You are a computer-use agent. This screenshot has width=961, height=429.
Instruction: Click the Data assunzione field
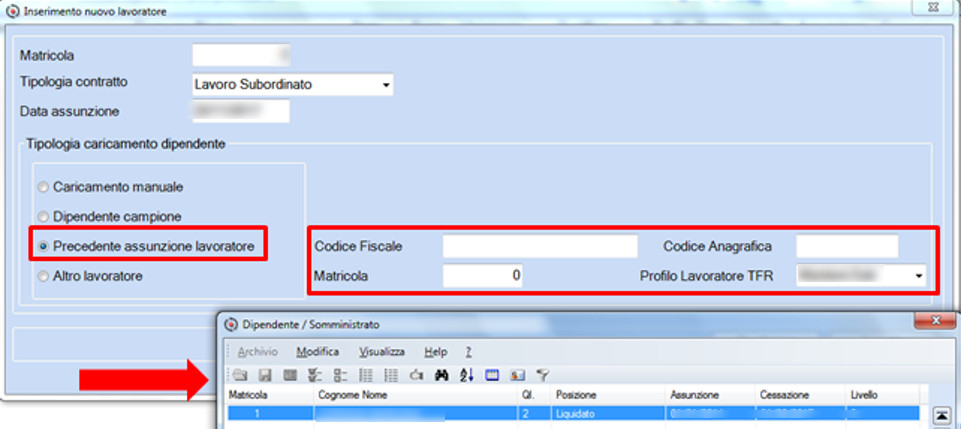[x=241, y=112]
